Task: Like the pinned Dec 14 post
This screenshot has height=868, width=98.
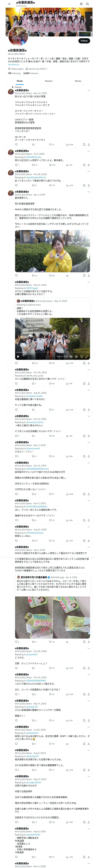Action: click(x=51, y=145)
